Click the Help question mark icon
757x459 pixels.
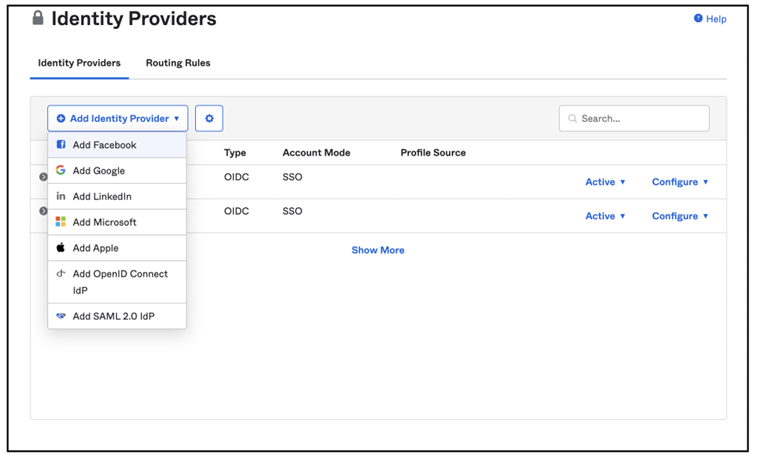pos(698,19)
